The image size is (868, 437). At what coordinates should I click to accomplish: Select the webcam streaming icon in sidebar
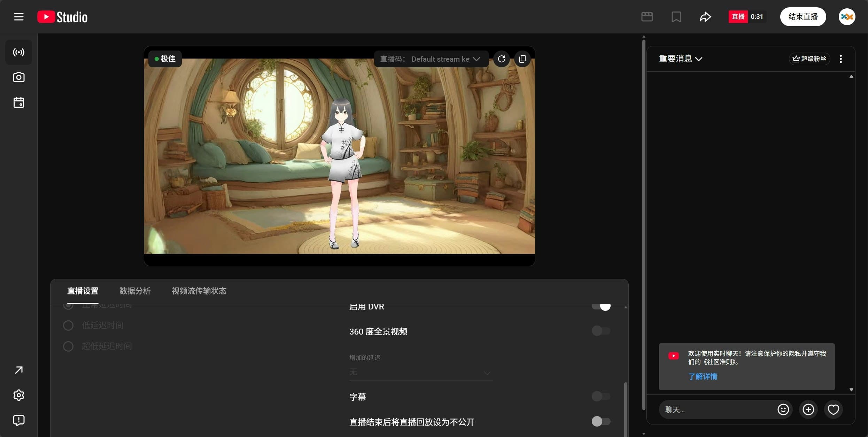point(18,77)
